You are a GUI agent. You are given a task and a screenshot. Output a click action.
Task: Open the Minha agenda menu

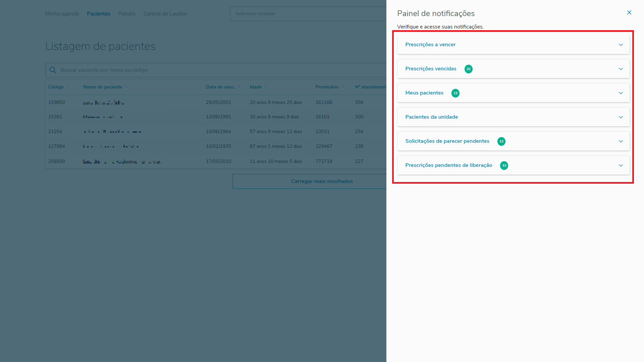coord(62,14)
